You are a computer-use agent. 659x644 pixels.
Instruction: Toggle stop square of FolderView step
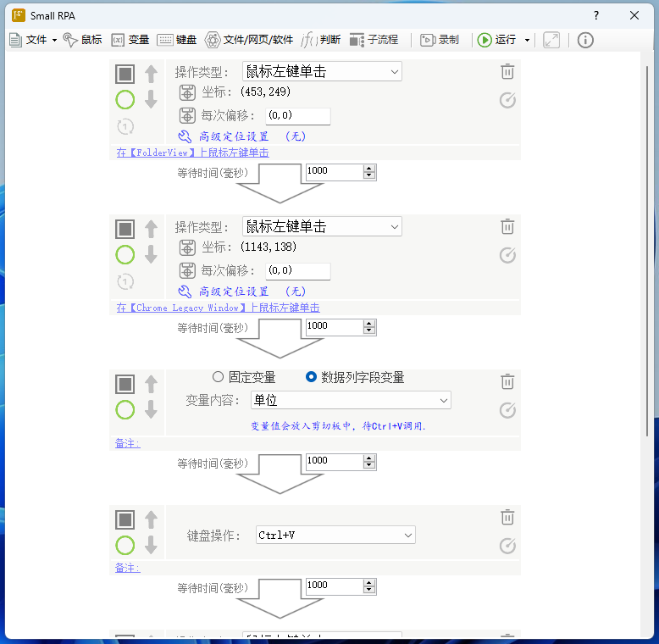(x=125, y=74)
